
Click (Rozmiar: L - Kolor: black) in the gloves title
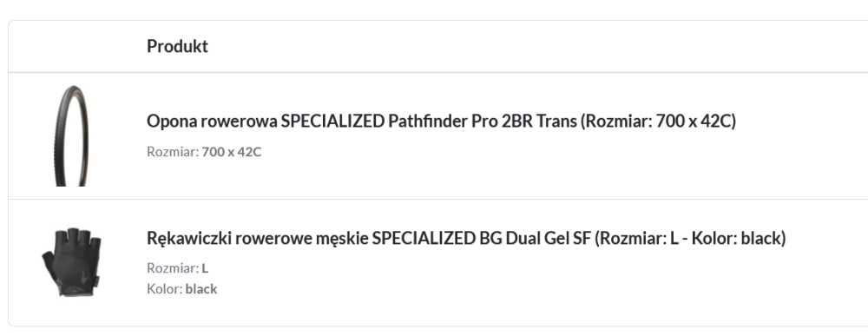pos(690,238)
